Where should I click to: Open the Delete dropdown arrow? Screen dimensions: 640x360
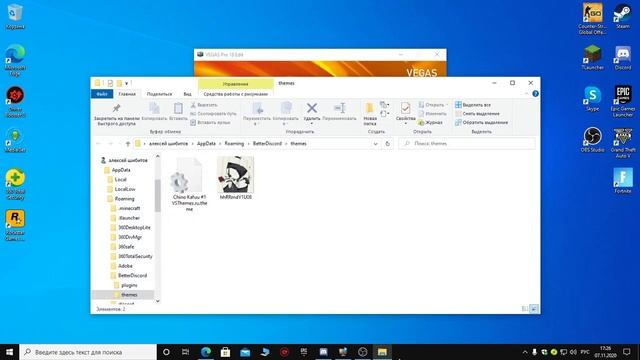[x=312, y=124]
